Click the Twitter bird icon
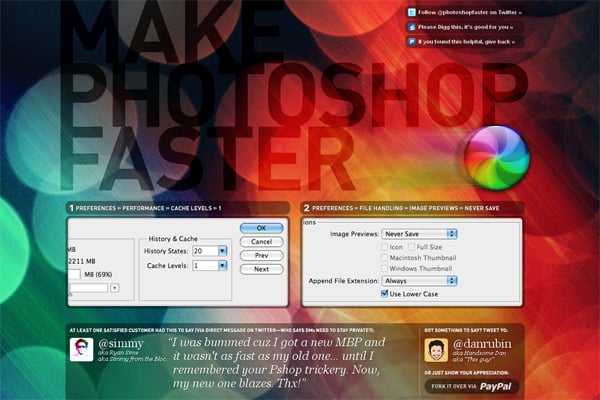Image resolution: width=600 pixels, height=400 pixels. tap(411, 13)
